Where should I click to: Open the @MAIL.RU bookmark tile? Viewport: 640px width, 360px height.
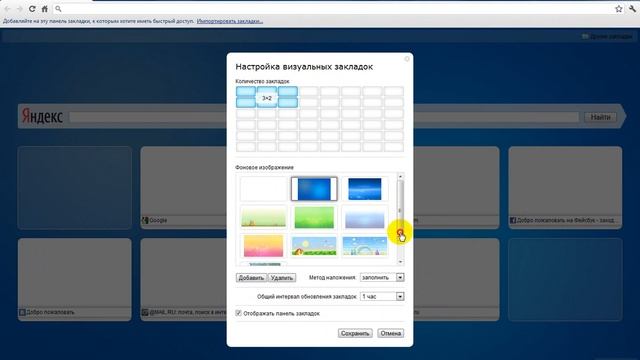click(x=184, y=279)
